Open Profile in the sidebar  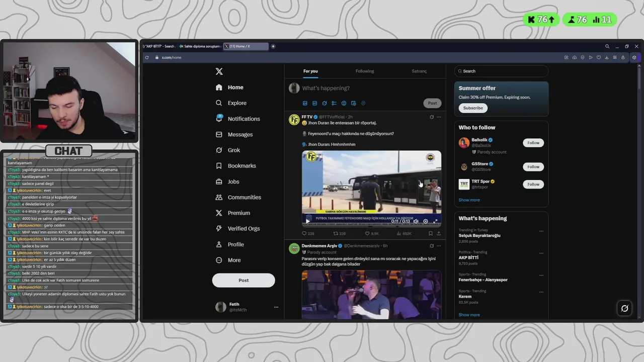click(x=229, y=244)
